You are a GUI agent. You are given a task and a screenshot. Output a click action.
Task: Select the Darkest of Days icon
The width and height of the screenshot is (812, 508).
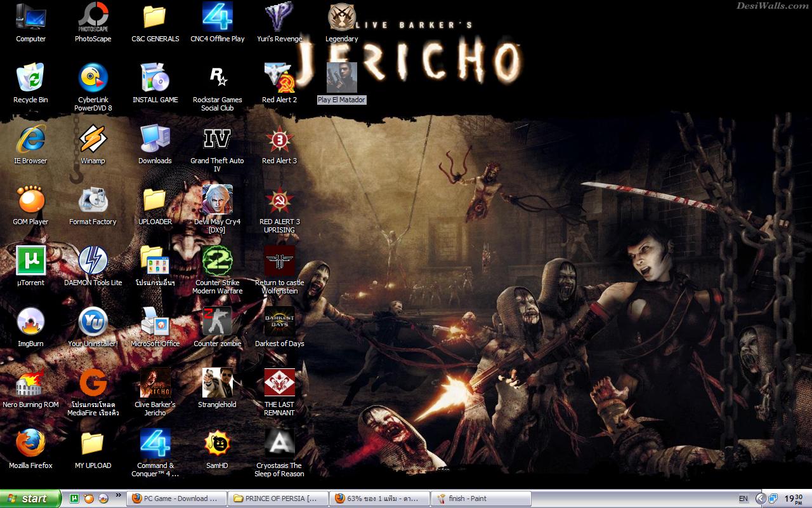tap(279, 322)
